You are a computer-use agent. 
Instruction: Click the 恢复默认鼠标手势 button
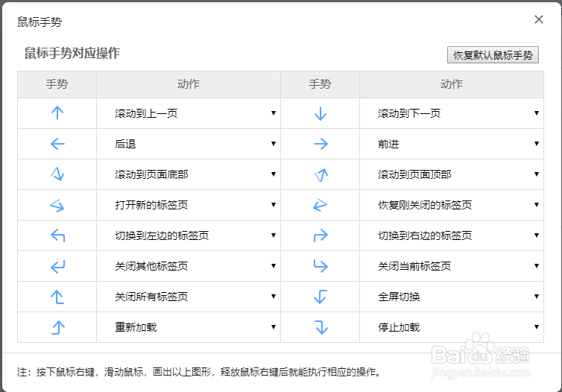click(x=493, y=55)
